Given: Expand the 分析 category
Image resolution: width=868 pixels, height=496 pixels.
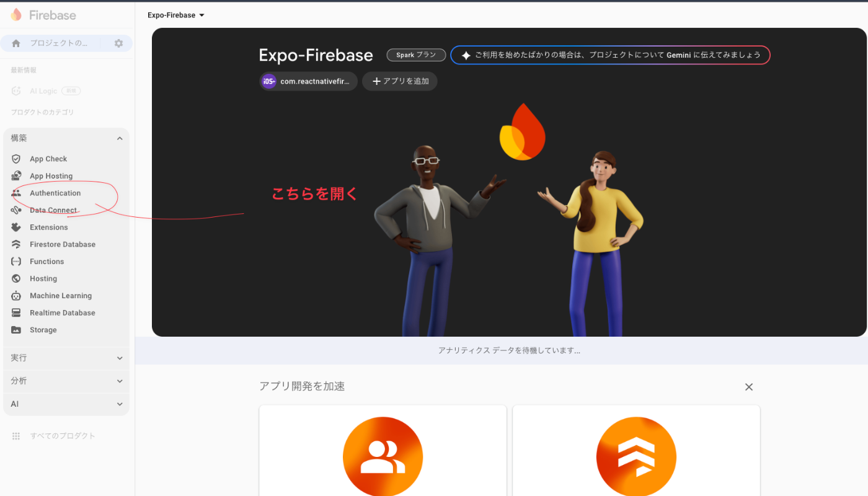Looking at the screenshot, I should 66,381.
